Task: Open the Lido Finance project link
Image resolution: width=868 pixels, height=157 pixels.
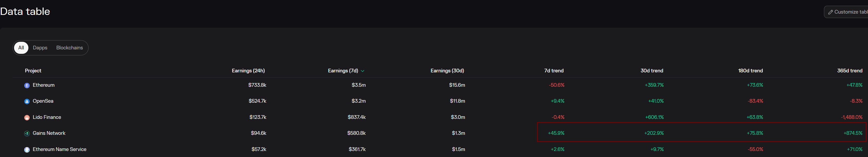Action: point(47,117)
